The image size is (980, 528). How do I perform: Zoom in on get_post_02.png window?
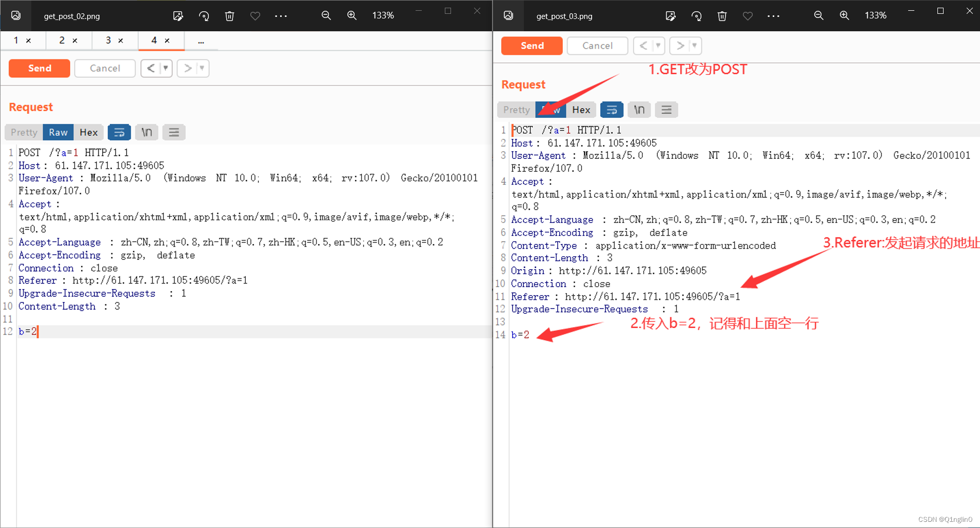(351, 15)
